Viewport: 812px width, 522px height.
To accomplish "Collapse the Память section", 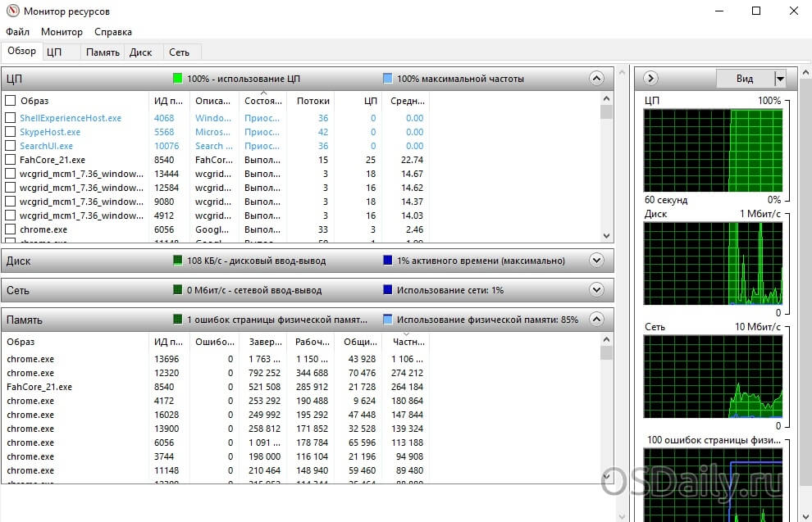I will [596, 320].
